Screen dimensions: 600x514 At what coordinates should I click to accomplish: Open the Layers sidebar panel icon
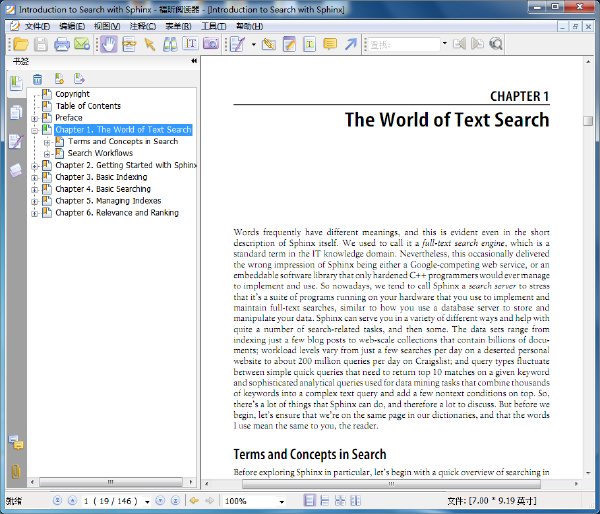click(x=16, y=170)
